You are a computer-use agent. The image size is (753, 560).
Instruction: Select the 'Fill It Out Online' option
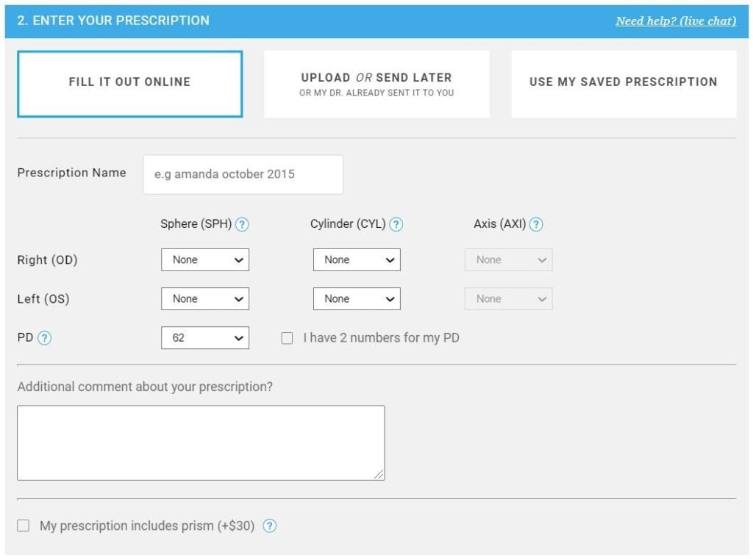click(x=129, y=83)
